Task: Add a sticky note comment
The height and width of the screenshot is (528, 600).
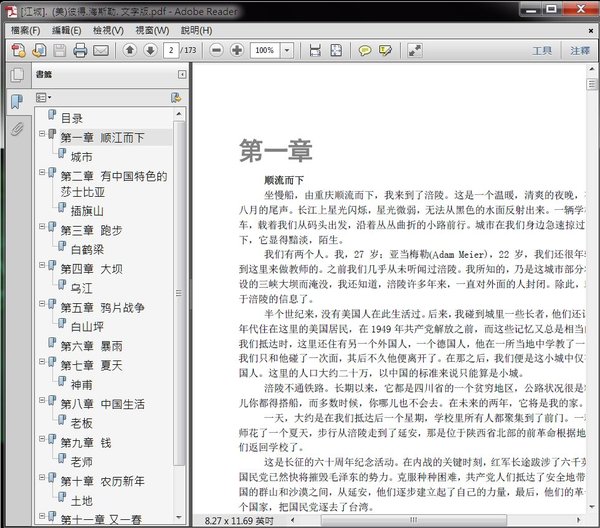Action: [365, 50]
